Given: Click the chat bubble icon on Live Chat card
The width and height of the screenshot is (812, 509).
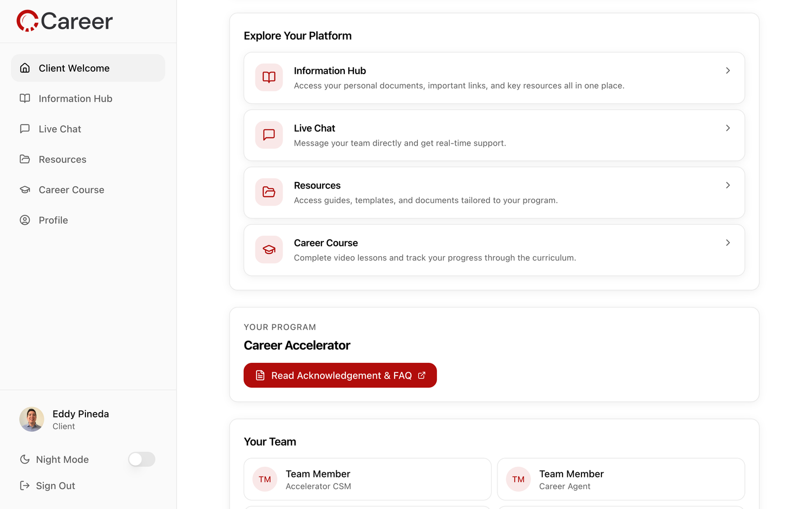Looking at the screenshot, I should click(x=269, y=135).
